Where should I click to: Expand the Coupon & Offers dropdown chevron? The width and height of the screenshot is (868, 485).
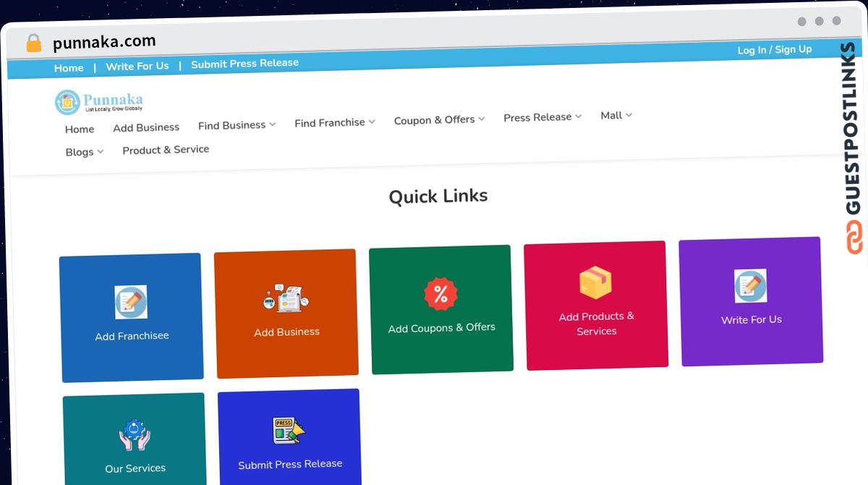pyautogui.click(x=482, y=119)
